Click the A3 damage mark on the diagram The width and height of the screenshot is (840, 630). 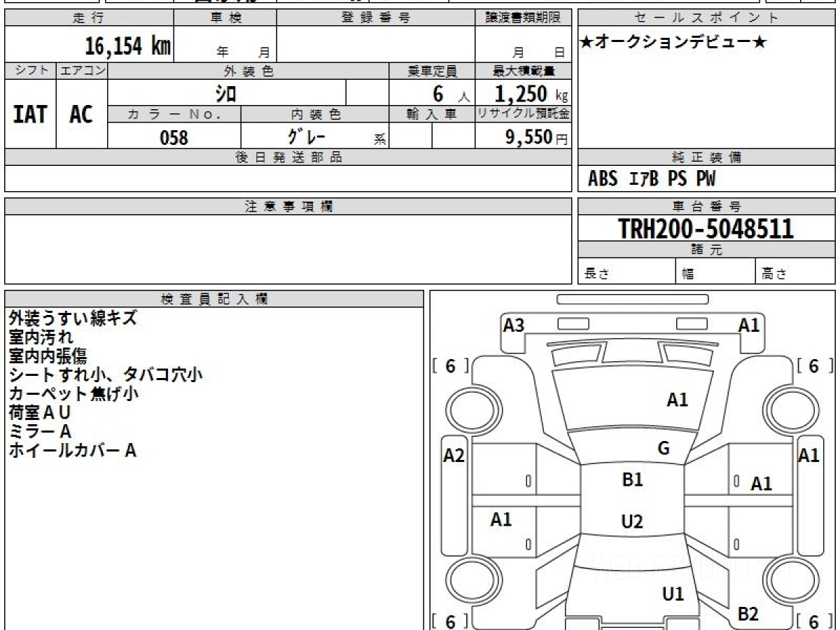tap(514, 325)
